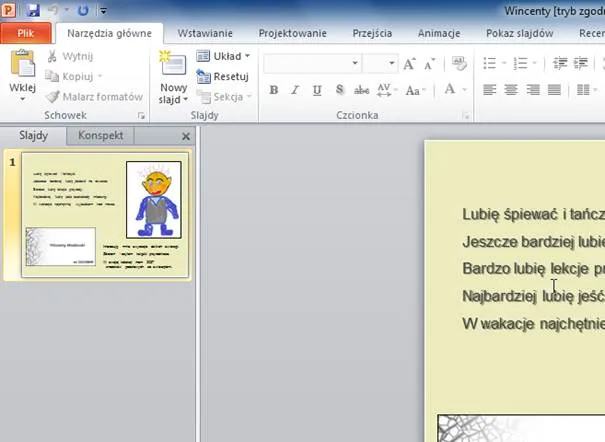
Task: Open the Układ layout dropdown
Action: coord(223,56)
